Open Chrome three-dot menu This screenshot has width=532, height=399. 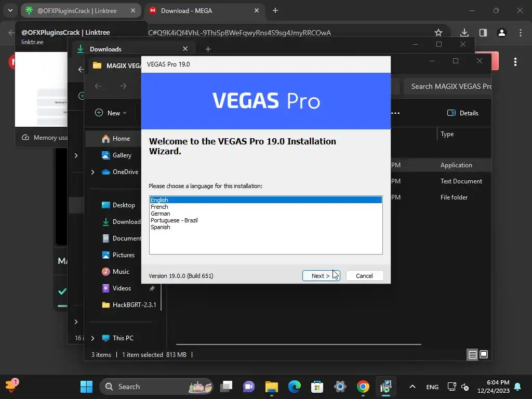[x=520, y=33]
